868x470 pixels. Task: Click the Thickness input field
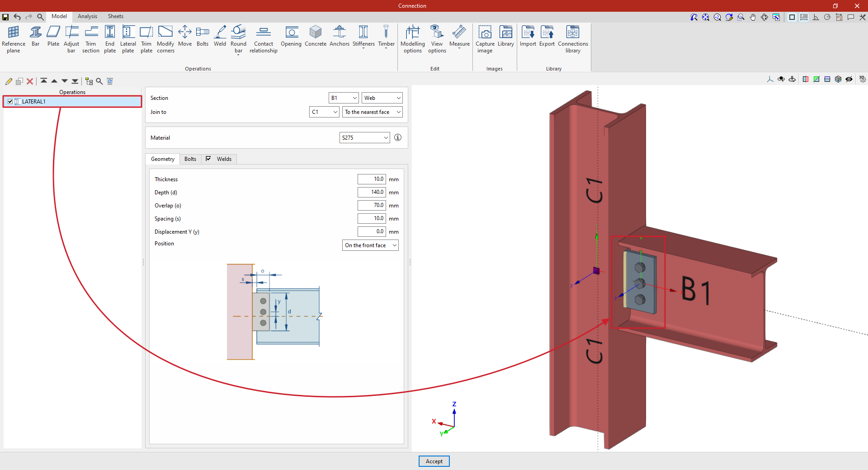point(371,179)
